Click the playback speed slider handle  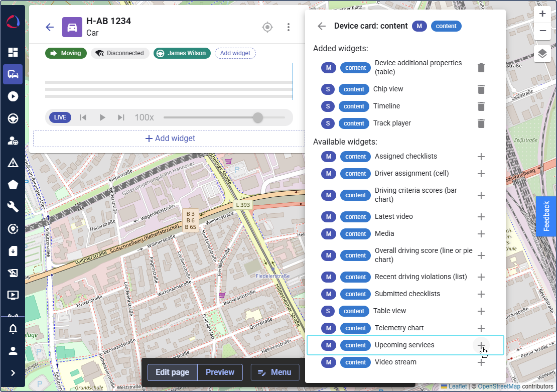click(257, 117)
